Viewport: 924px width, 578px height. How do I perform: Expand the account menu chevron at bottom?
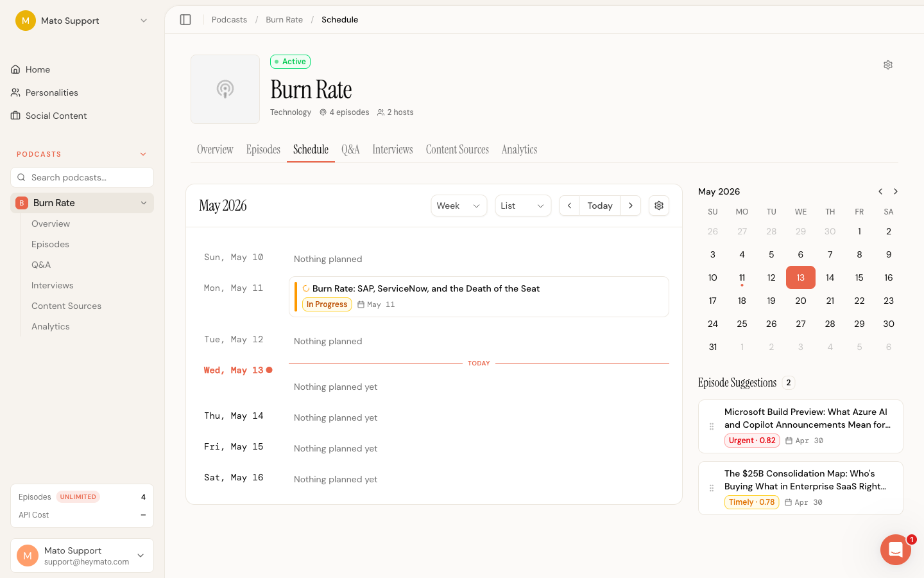pos(141,556)
